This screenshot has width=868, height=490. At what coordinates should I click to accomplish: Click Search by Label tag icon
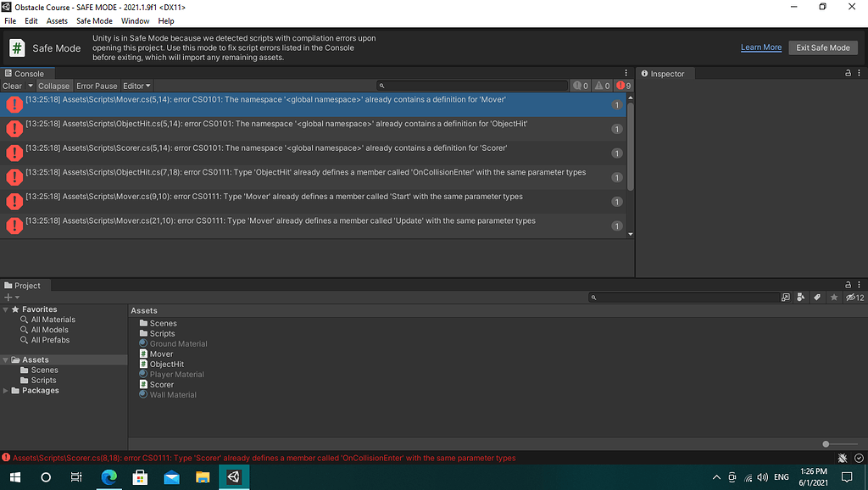point(817,298)
